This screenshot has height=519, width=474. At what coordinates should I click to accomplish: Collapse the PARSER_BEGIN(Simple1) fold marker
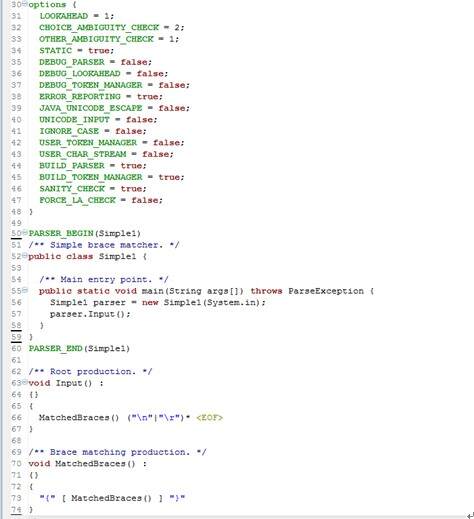pyautogui.click(x=24, y=232)
